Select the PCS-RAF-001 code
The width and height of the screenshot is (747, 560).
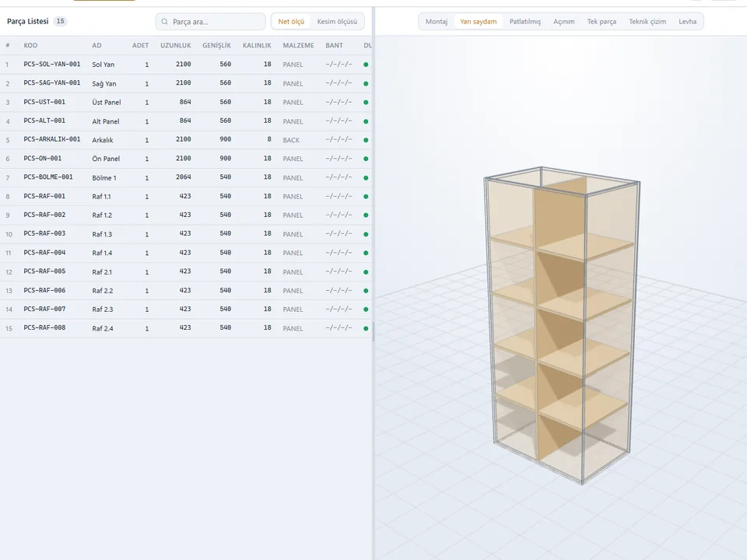(x=44, y=196)
